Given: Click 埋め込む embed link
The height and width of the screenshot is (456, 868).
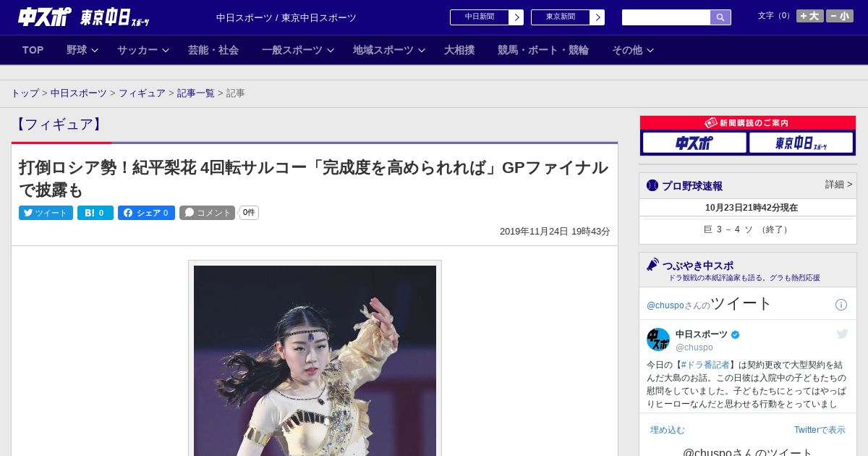Looking at the screenshot, I should point(667,430).
